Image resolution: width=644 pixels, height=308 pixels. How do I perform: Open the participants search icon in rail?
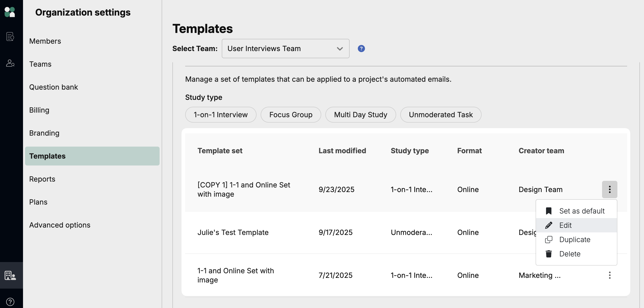[10, 63]
